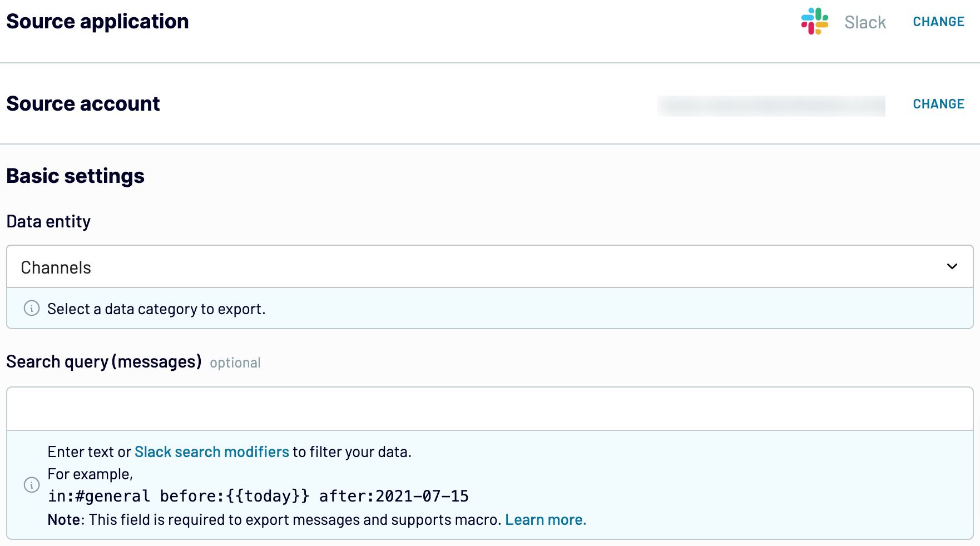Click the info icon in search query hint
This screenshot has height=546, width=980.
[x=32, y=485]
